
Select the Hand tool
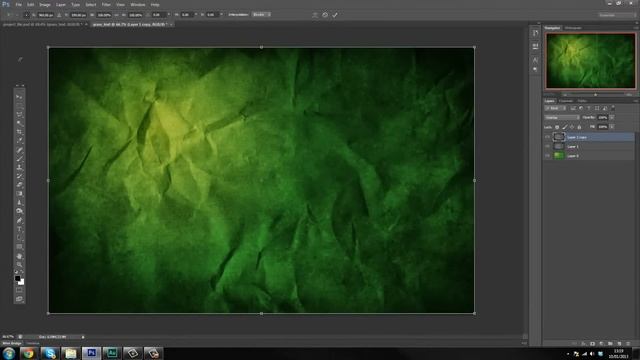click(x=19, y=256)
